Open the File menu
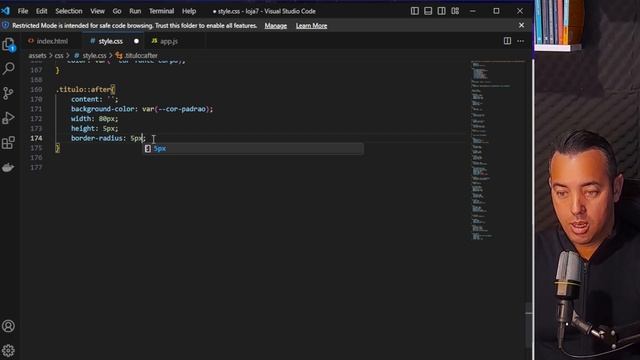The width and height of the screenshot is (640, 360). coord(23,11)
